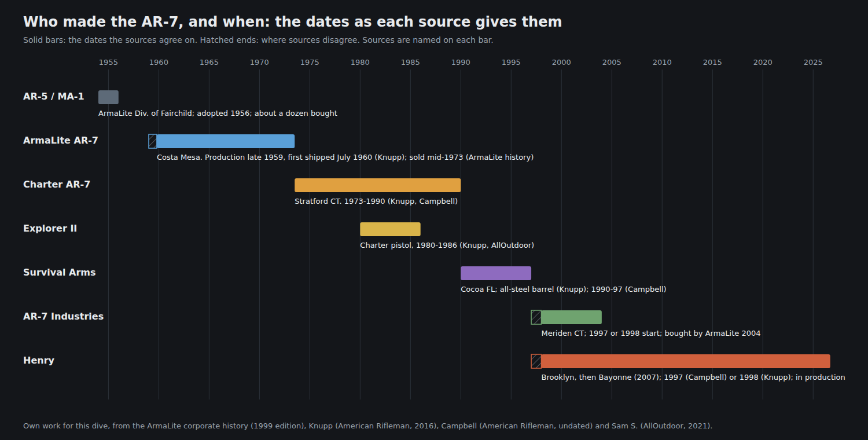
Task: Click the 1970 axis tick label
Action: click(259, 63)
